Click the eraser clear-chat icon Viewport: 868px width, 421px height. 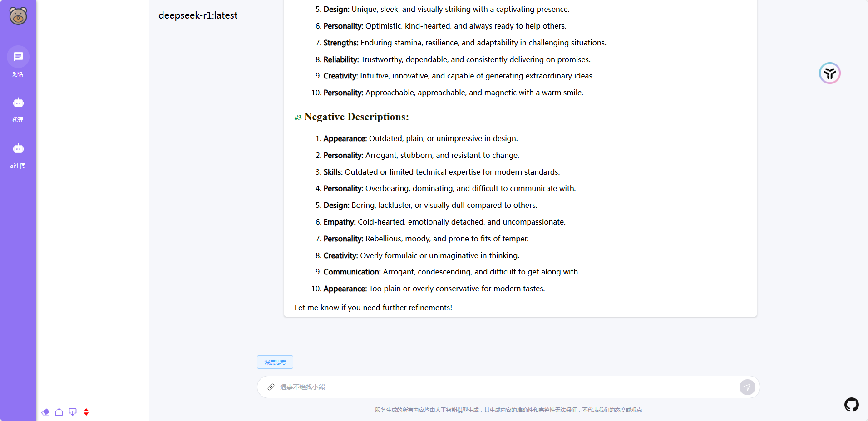pos(45,412)
